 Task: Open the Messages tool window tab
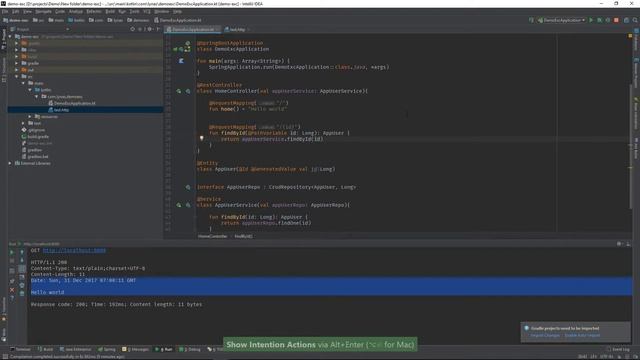136,349
